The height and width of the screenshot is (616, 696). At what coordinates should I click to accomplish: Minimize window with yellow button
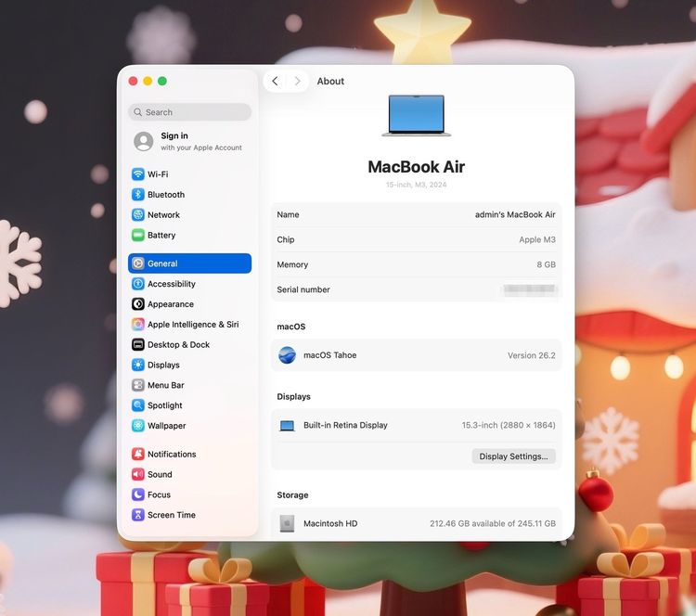(x=148, y=81)
